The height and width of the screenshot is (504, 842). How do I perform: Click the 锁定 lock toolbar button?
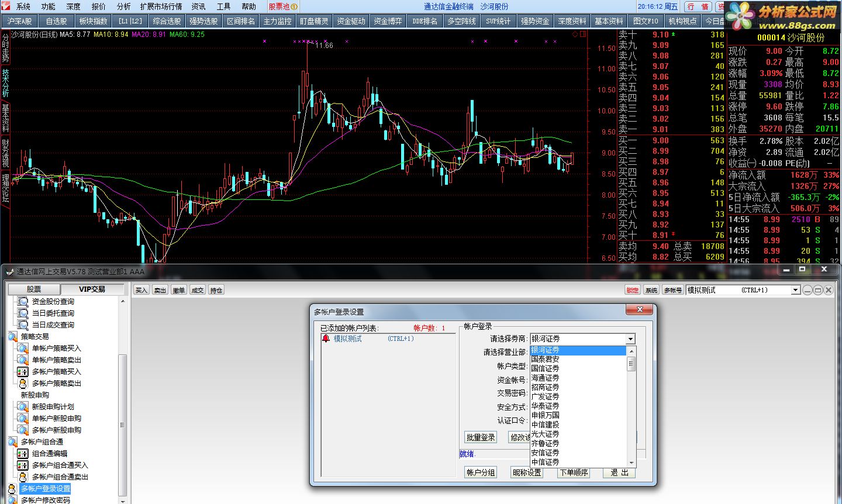(633, 290)
